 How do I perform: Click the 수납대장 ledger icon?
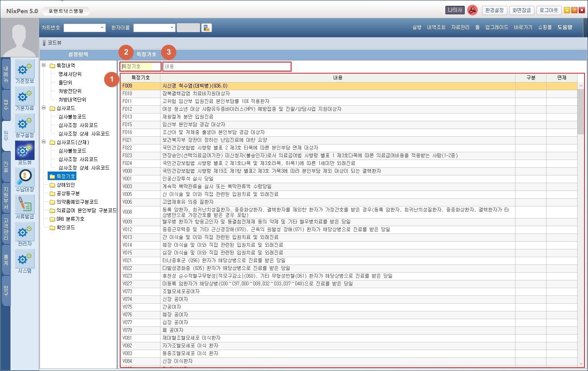pos(25,178)
